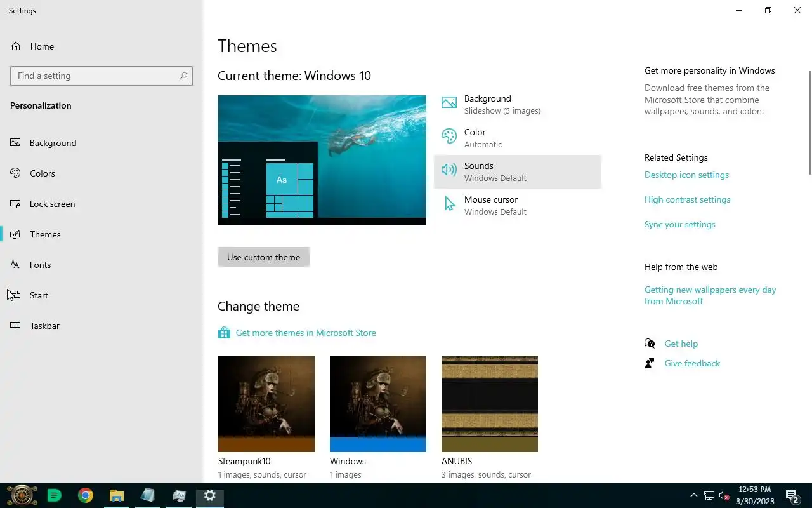Open the steampunk Start button on taskbar
The image size is (812, 508).
click(x=22, y=495)
